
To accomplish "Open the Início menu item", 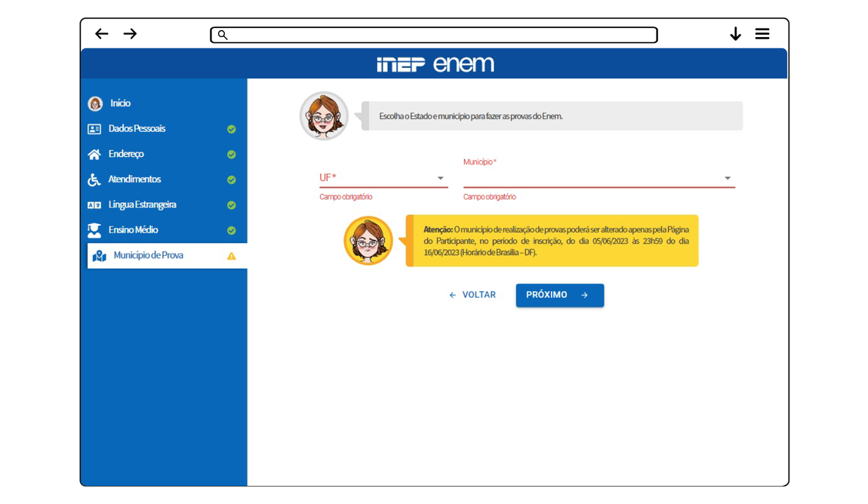I will coord(120,103).
